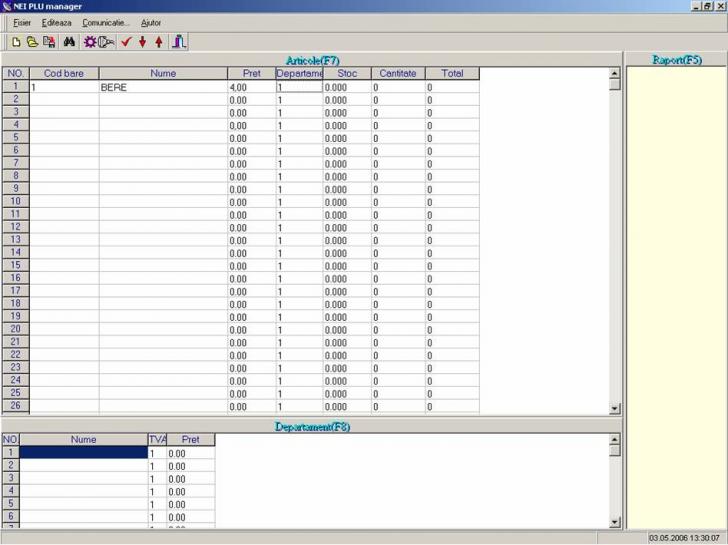Click the red down arrow icon
Screen dimensions: 728x545
coord(143,42)
